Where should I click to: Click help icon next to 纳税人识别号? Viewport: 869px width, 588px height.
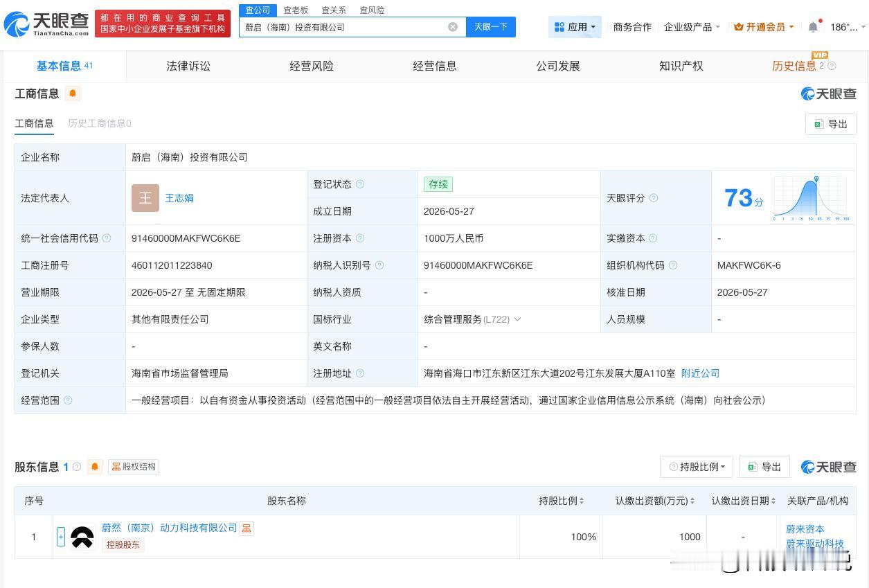pyautogui.click(x=379, y=265)
